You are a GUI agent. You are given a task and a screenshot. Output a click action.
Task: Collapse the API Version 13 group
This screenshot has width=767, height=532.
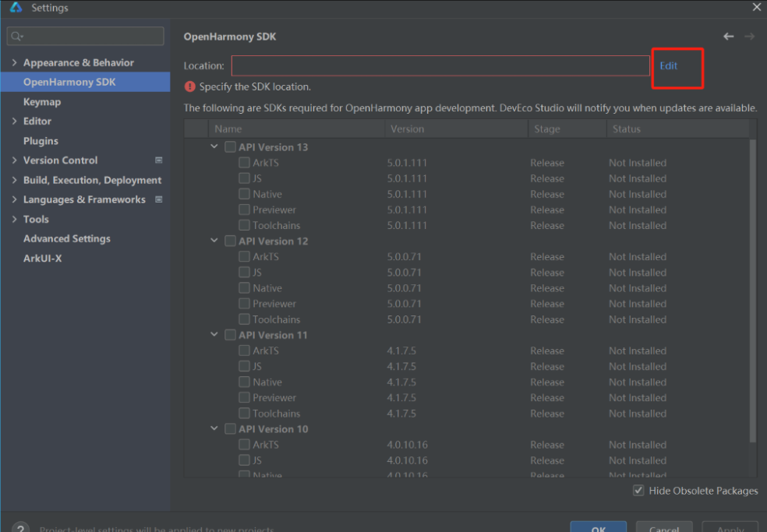click(x=214, y=146)
